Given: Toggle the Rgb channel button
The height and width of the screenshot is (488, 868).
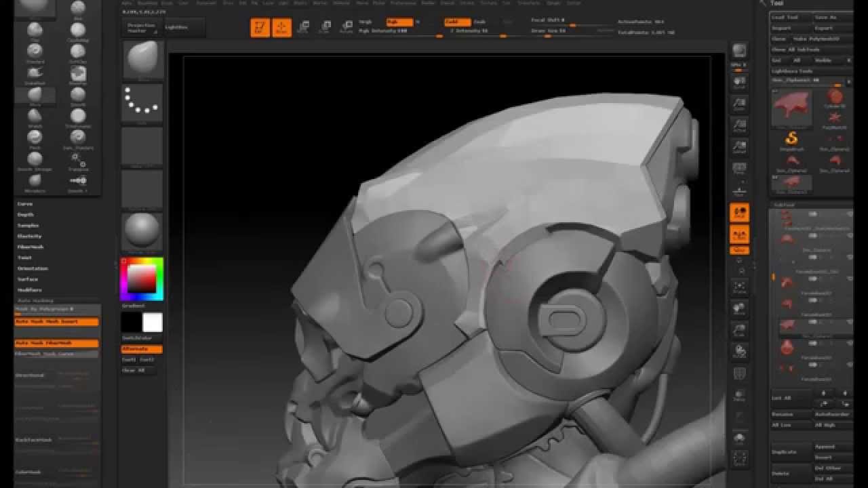Looking at the screenshot, I should click(399, 22).
